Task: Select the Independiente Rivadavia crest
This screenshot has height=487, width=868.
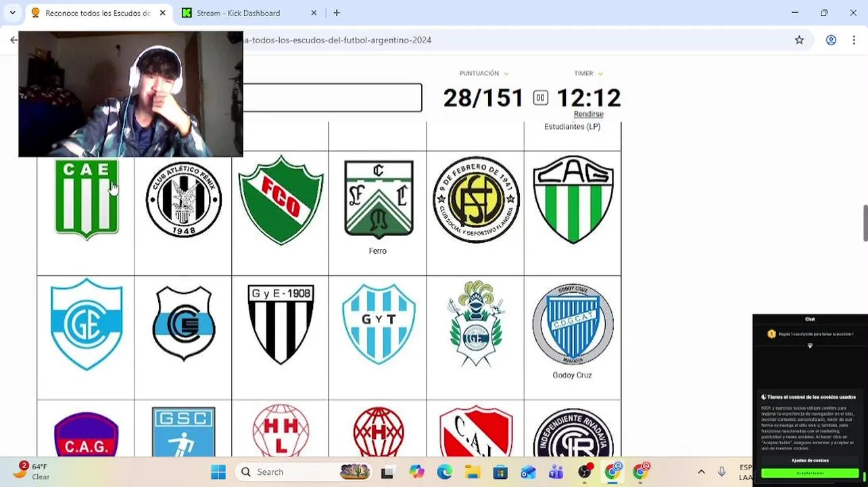Action: [573, 433]
